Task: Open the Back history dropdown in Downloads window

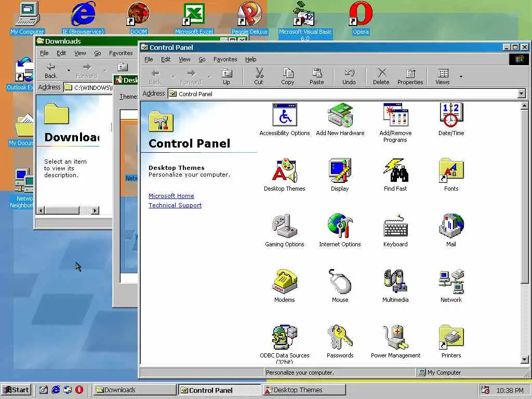Action: click(69, 71)
